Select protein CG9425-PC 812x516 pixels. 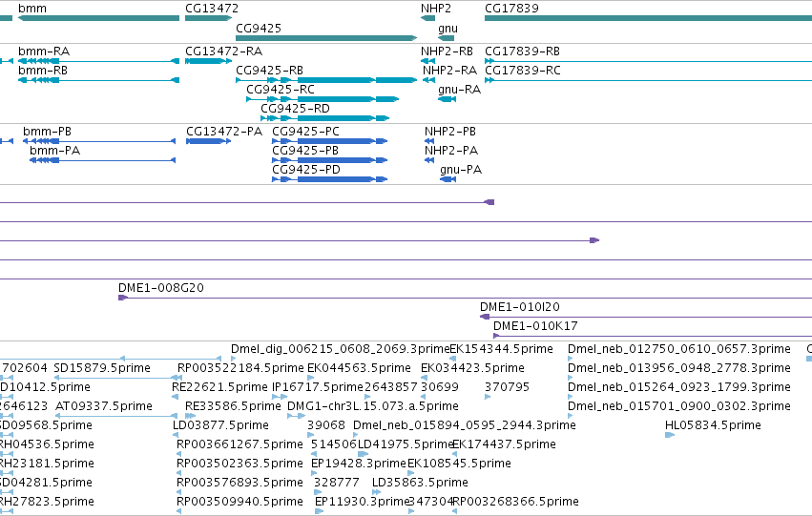[x=305, y=132]
